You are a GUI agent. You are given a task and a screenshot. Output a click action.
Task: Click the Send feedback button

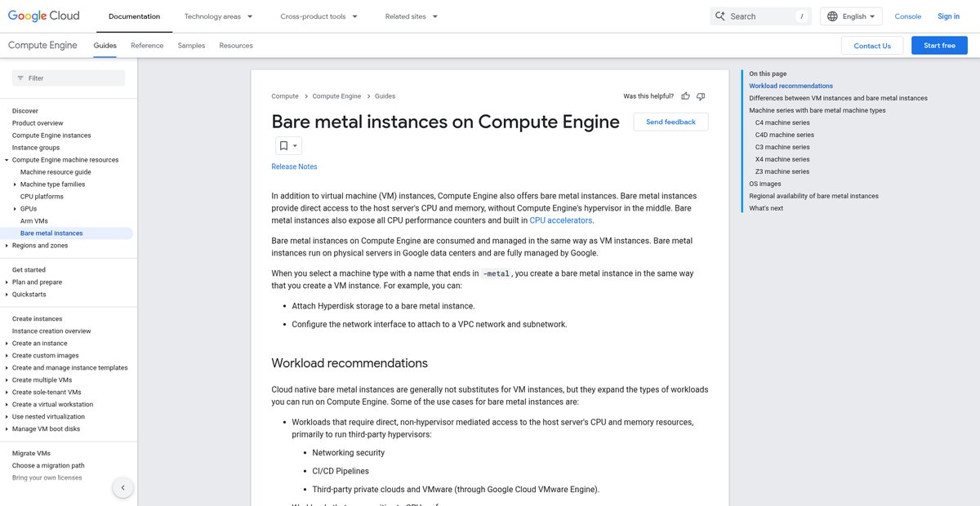tap(670, 122)
